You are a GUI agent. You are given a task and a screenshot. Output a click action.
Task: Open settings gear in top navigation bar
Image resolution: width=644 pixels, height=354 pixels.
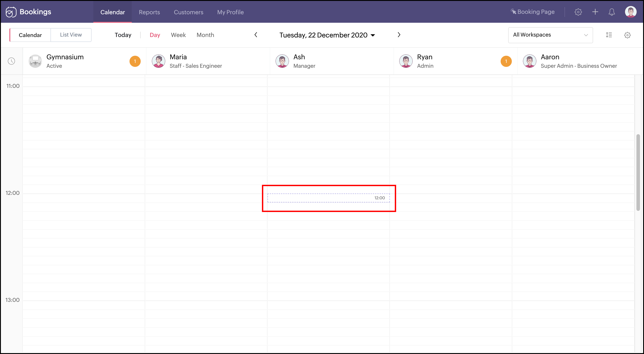tap(578, 12)
